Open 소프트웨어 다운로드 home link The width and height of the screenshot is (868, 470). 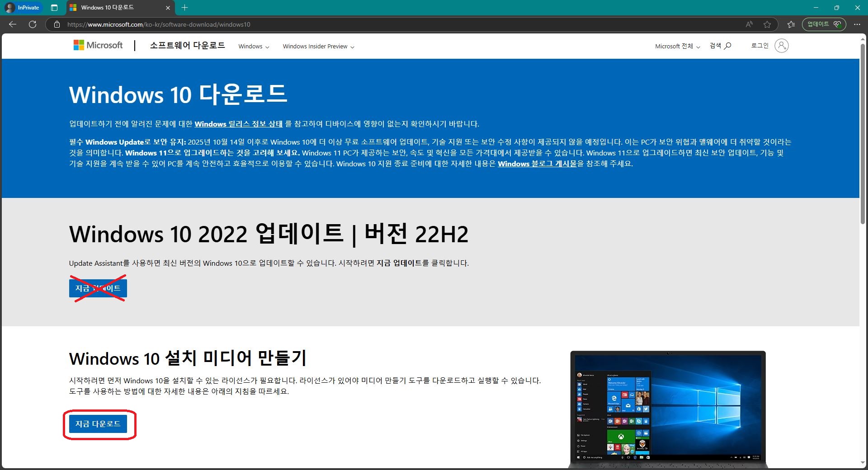[187, 45]
